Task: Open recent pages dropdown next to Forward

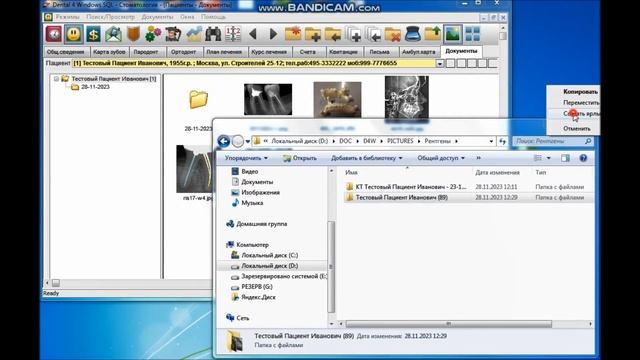Action: [x=248, y=142]
